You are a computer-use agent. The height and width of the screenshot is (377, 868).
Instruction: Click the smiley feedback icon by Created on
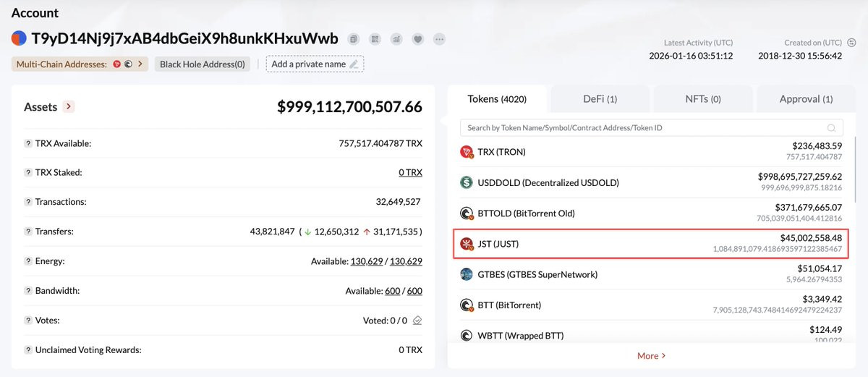(x=851, y=43)
